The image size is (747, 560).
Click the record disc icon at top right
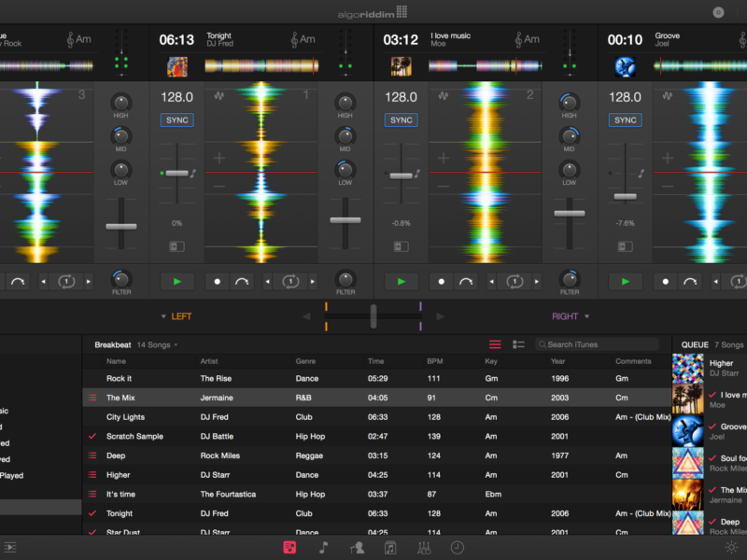click(718, 12)
